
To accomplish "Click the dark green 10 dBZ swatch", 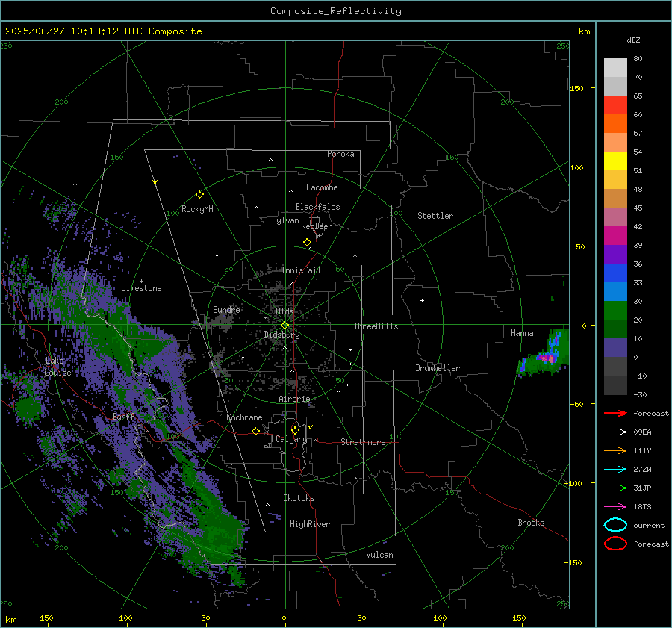I will (x=615, y=329).
